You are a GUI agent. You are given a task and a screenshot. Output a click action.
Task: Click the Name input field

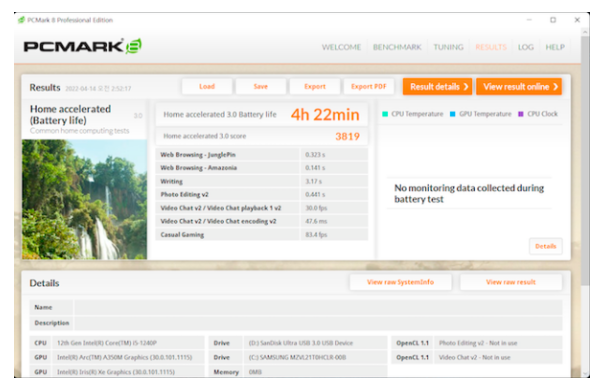[x=318, y=307]
